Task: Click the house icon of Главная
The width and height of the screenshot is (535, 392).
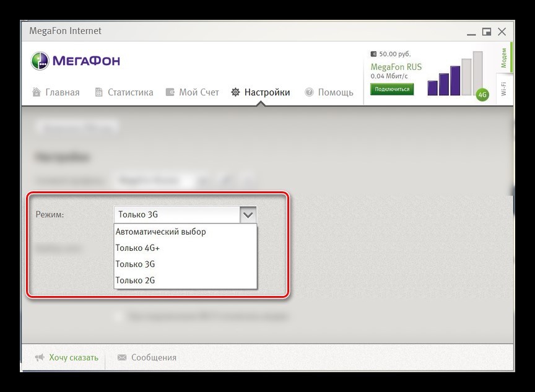Action: [37, 92]
